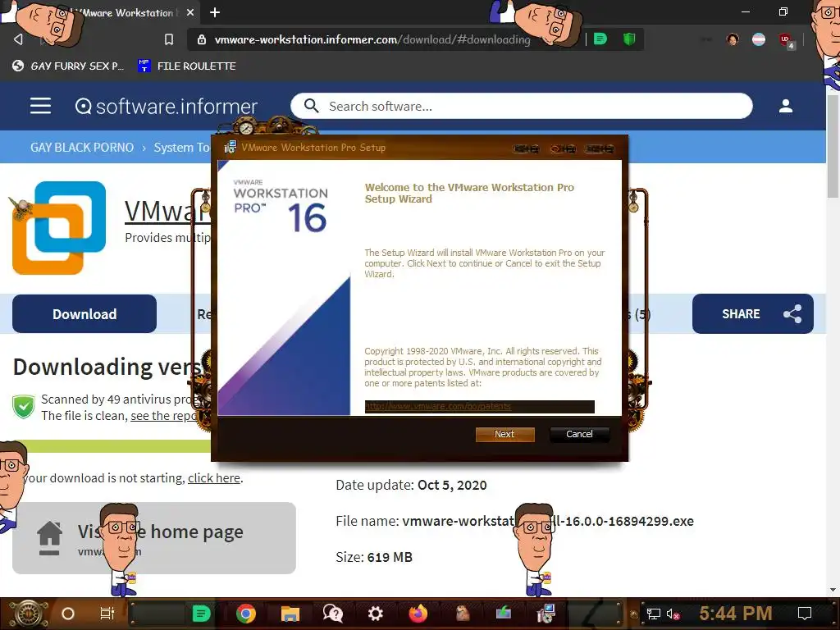Go back to the previous page
The image size is (840, 630).
18,39
